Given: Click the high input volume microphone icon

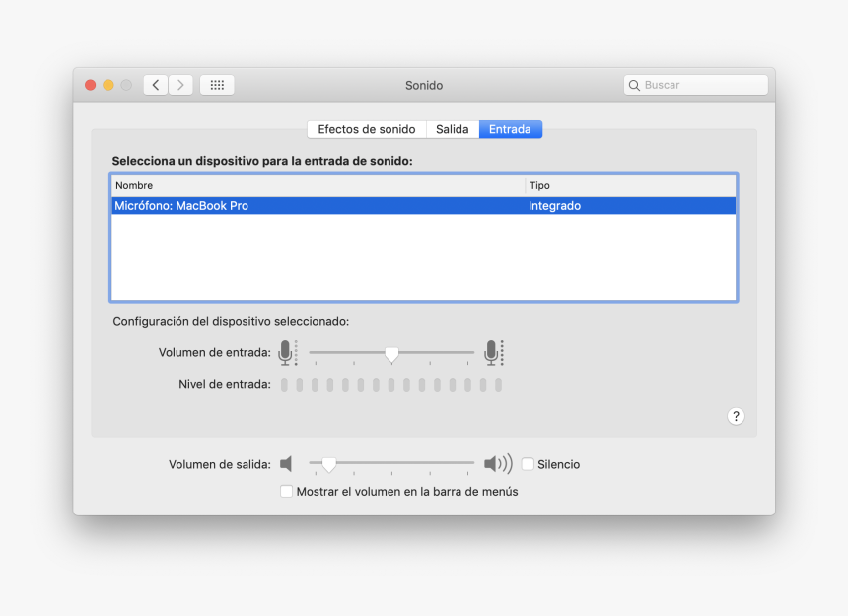Looking at the screenshot, I should (x=493, y=352).
